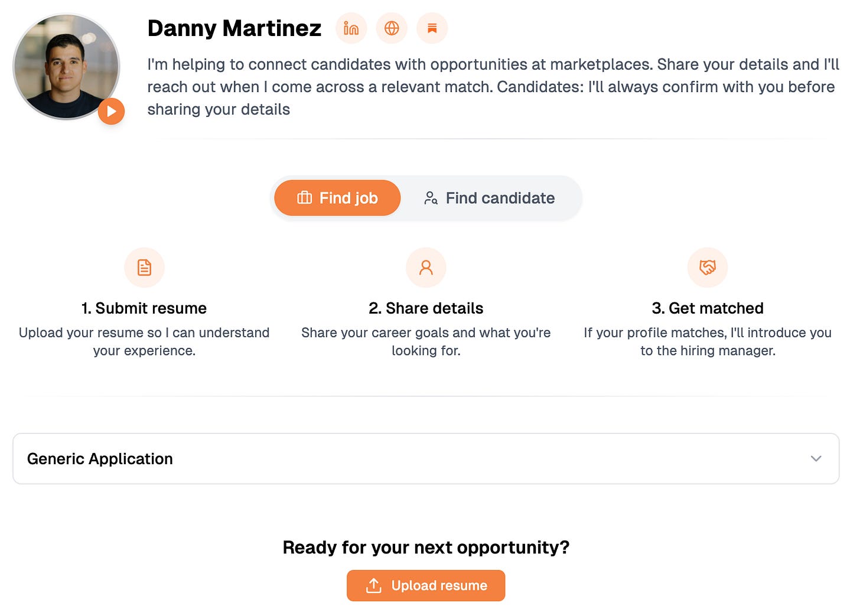Click Danny Martinez's profile photo
The image size is (860, 616).
pyautogui.click(x=66, y=67)
